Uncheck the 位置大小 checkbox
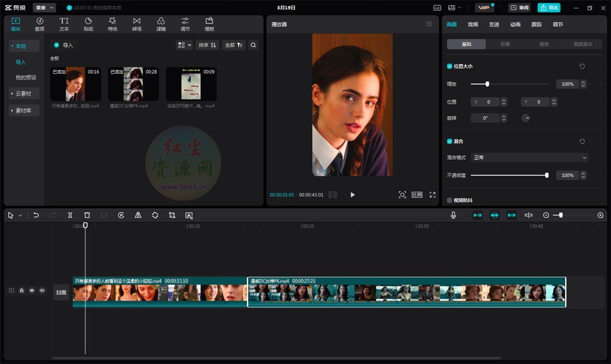This screenshot has height=364, width=611. (x=450, y=66)
